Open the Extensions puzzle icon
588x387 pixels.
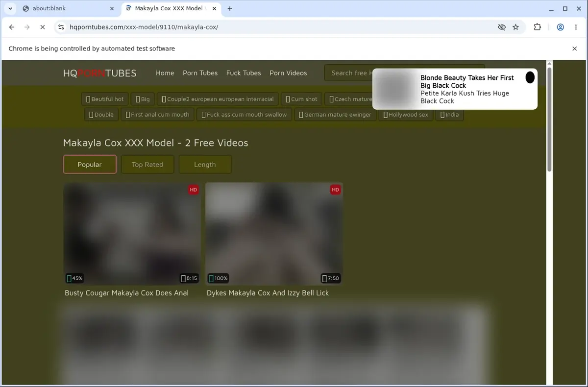[x=537, y=27]
